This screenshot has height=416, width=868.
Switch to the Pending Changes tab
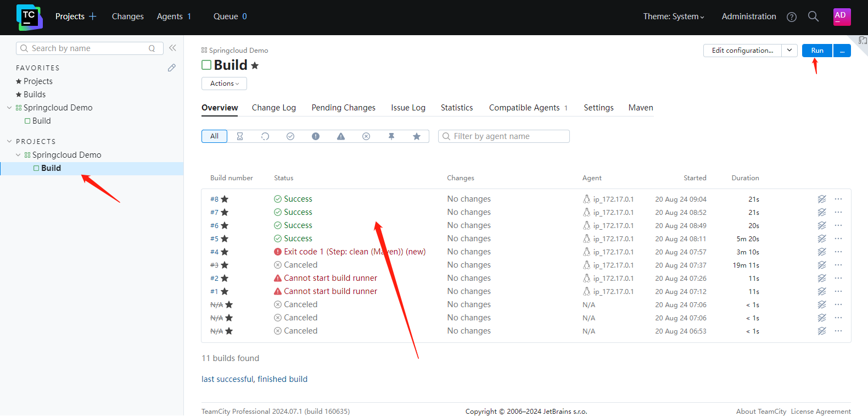pyautogui.click(x=344, y=108)
